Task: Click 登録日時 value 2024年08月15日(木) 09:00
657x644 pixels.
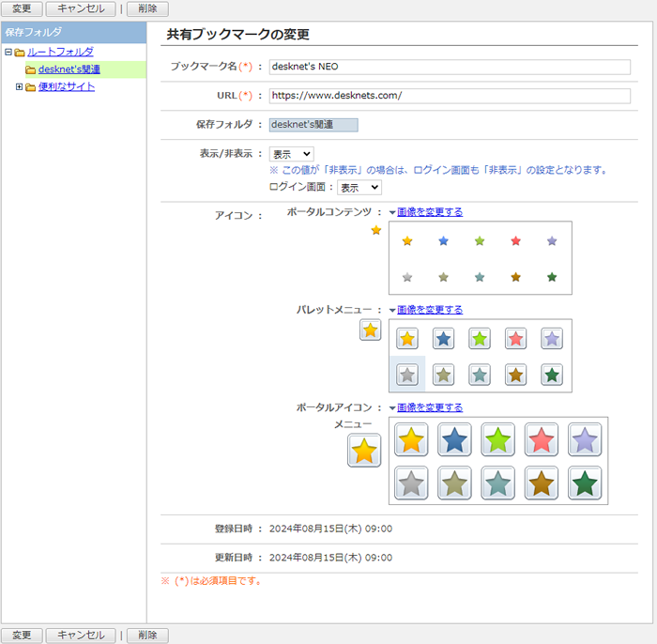Action: tap(330, 529)
